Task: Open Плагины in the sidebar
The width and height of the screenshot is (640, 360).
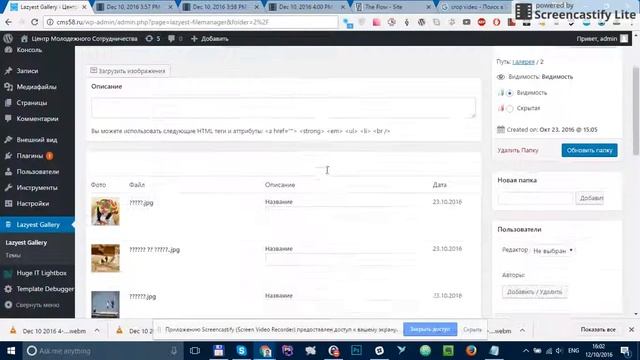Action: 29,156
